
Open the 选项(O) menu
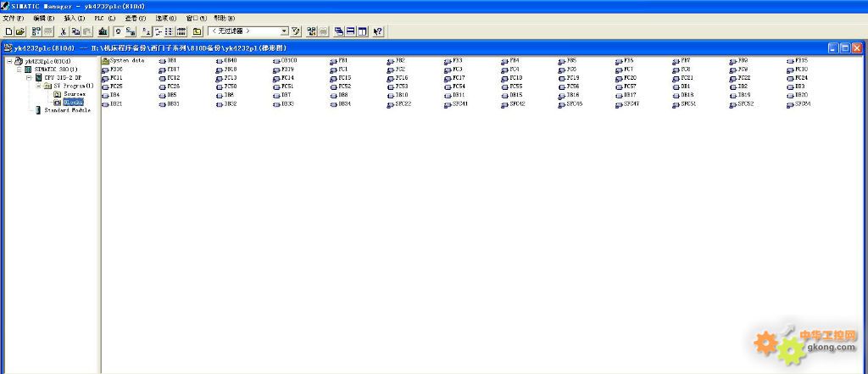point(165,19)
